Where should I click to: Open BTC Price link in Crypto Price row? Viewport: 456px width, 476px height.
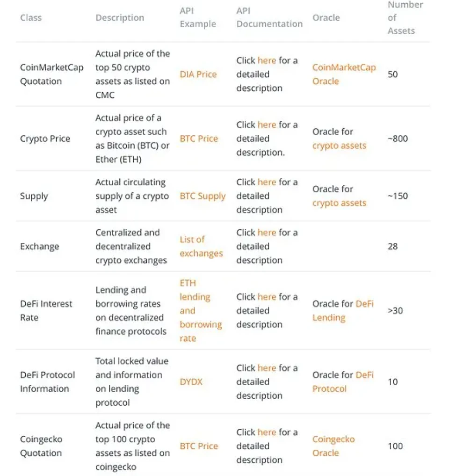coord(199,139)
